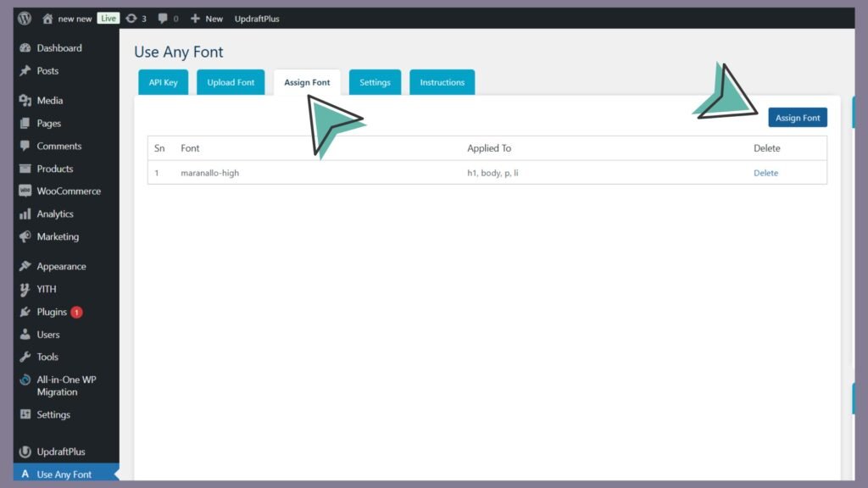Click the Posts pushpin icon
This screenshot has height=488, width=868.
tap(25, 71)
